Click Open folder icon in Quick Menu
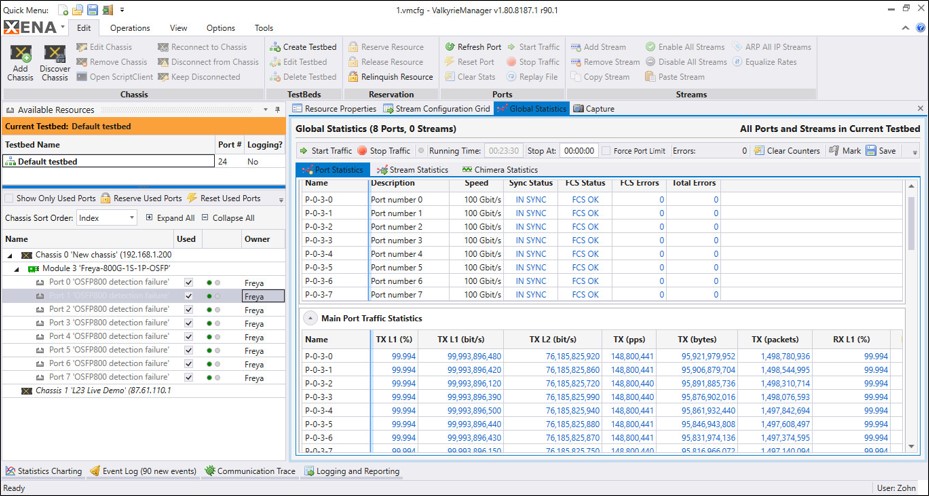929x496 pixels. [x=78, y=10]
